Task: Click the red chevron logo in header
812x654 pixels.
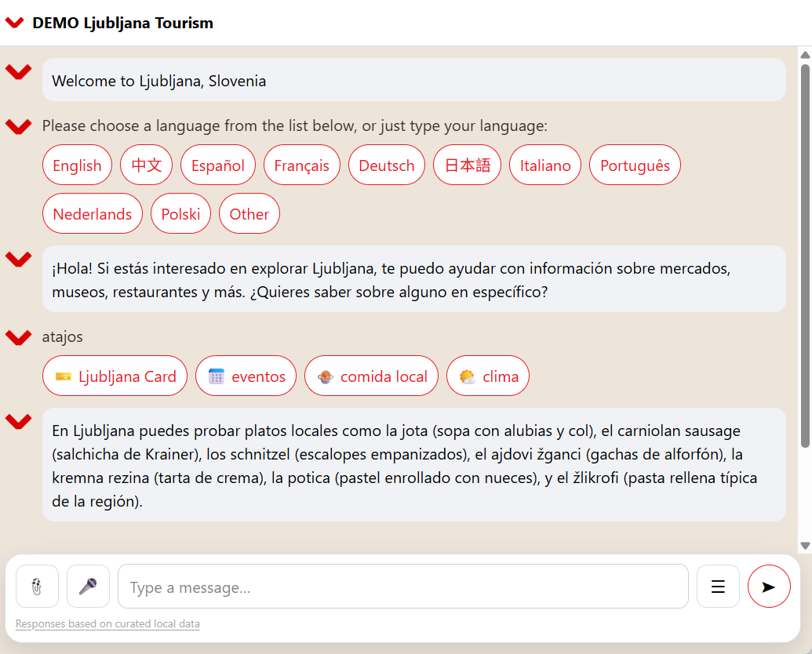Action: coord(15,23)
